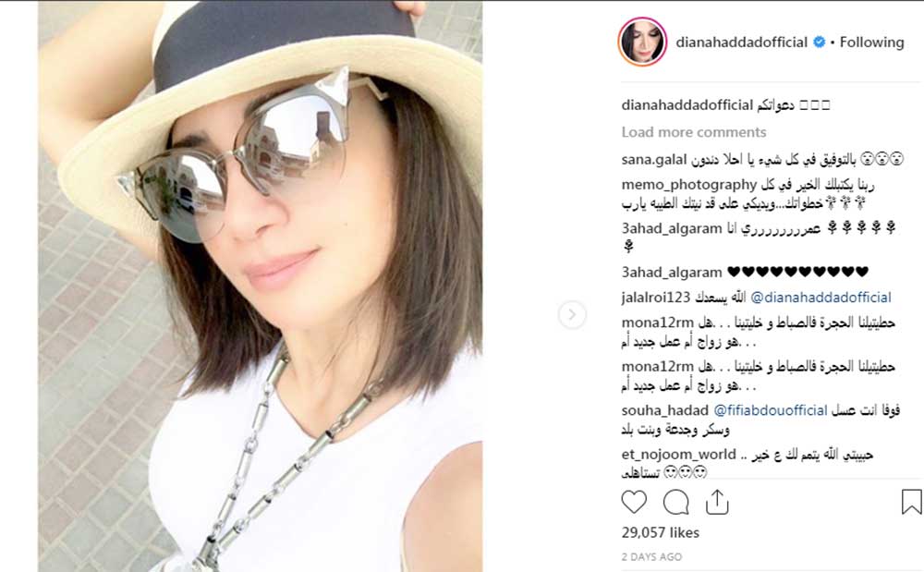Open the @dianahaddadofficial mention link
The image size is (924, 572).
[821, 298]
